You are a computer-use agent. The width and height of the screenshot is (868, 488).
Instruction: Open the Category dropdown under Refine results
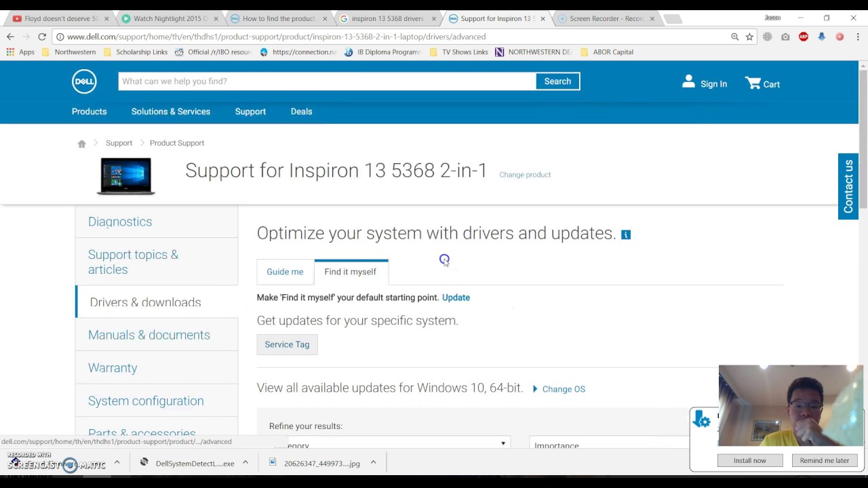click(389, 443)
